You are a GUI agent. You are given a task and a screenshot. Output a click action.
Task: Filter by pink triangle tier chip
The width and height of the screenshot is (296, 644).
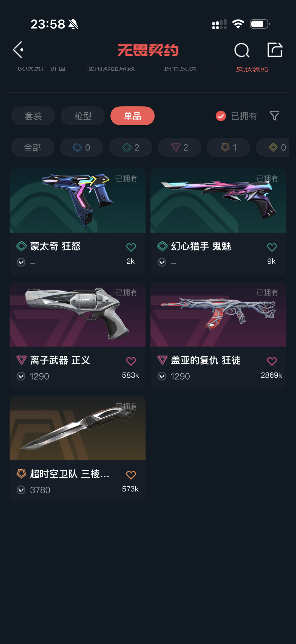pyautogui.click(x=180, y=147)
